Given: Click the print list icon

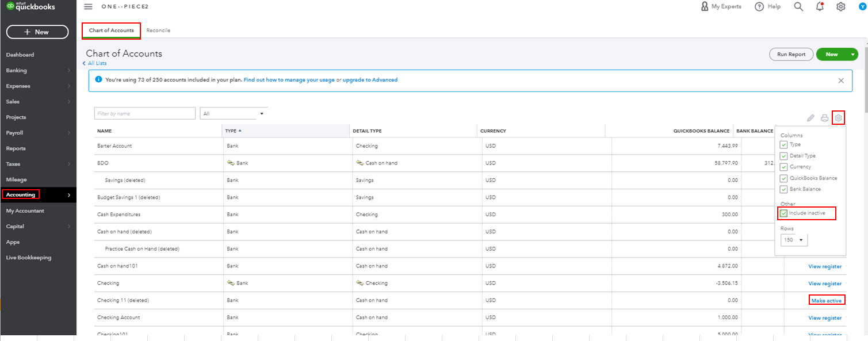Looking at the screenshot, I should (824, 118).
